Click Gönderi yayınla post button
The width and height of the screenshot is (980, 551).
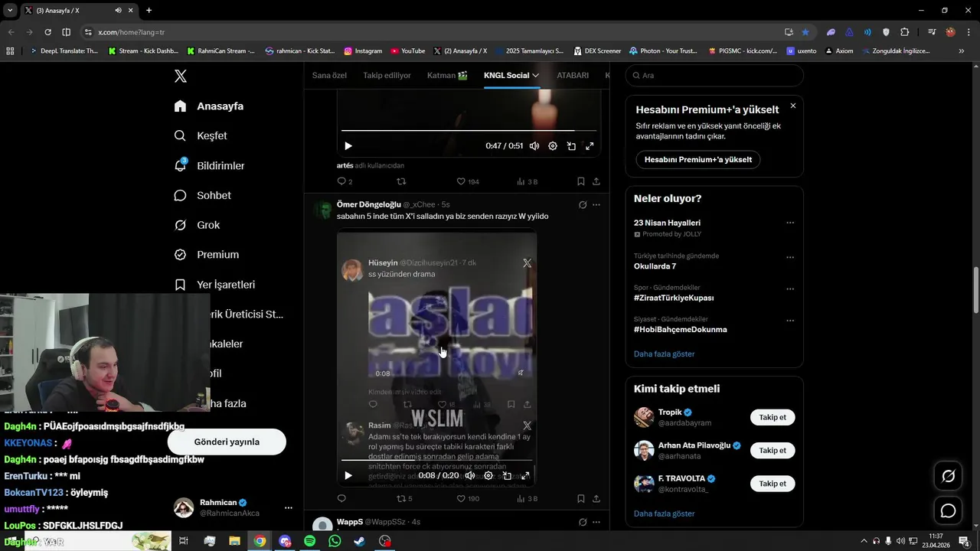point(227,442)
